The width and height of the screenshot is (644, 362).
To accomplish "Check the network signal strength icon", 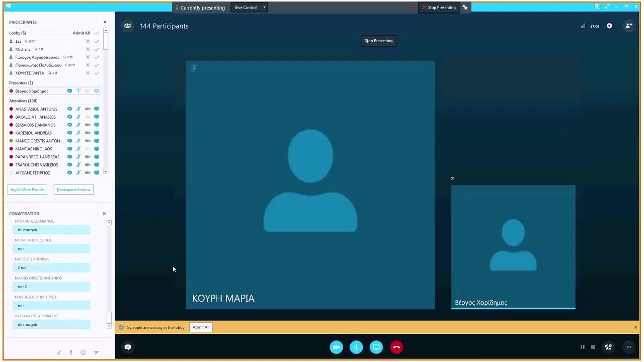I will click(583, 26).
